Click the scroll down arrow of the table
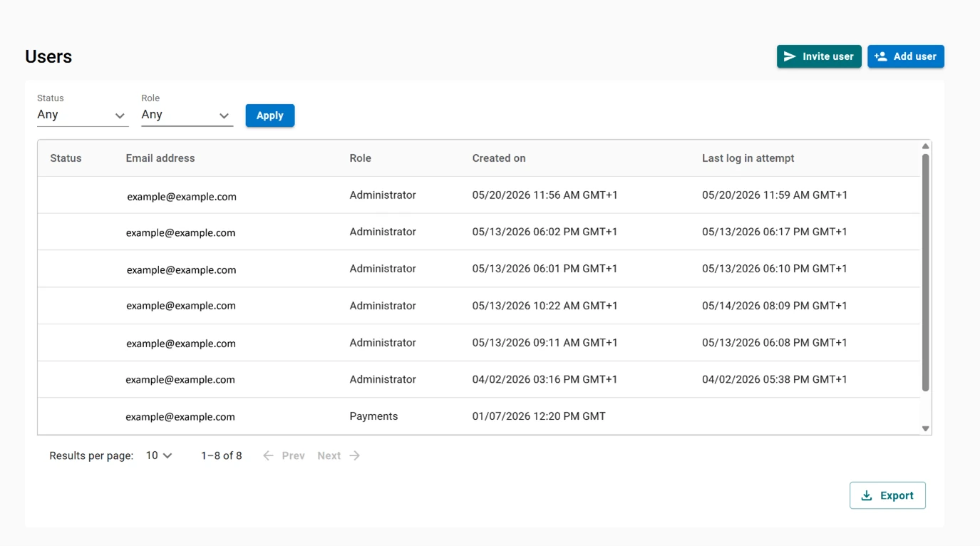The image size is (980, 546). click(x=925, y=428)
